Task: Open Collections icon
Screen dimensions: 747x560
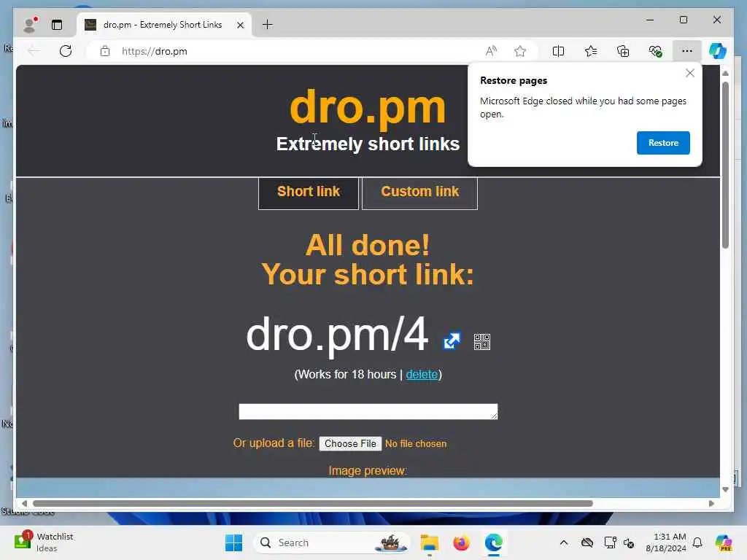Action: click(623, 51)
